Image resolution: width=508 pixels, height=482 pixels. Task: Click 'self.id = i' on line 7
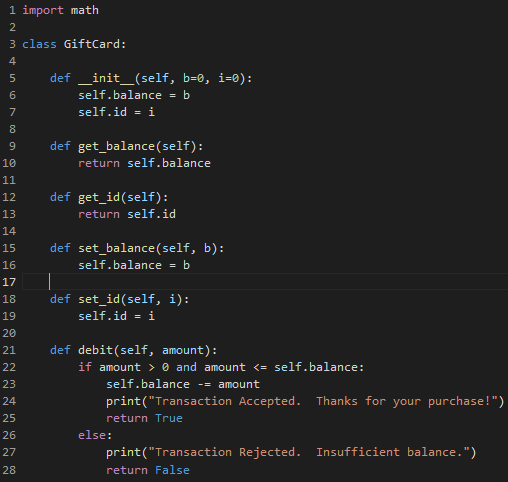tap(116, 112)
